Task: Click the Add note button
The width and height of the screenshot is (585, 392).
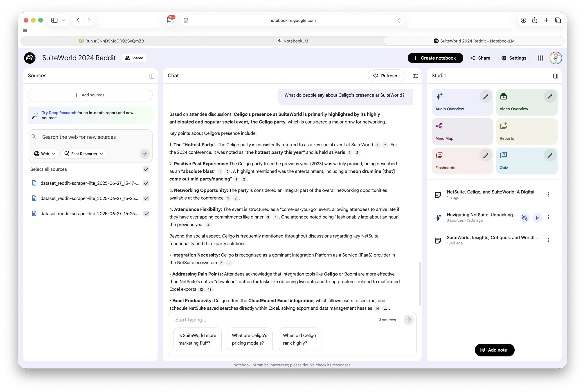Action: 494,350
